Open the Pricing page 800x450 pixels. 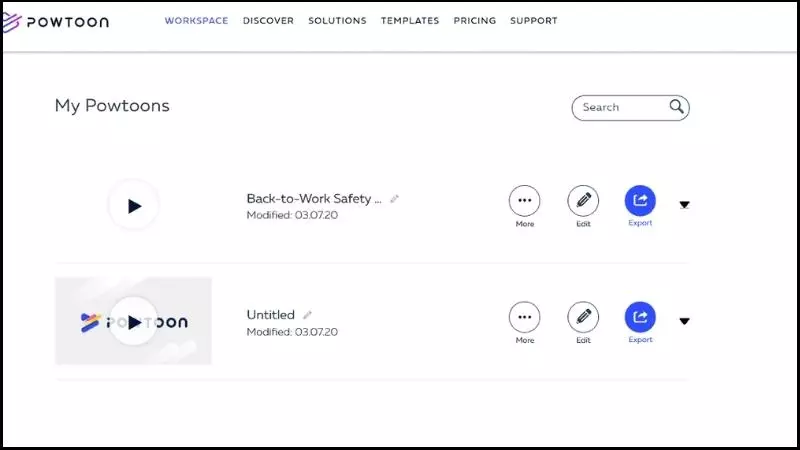(474, 21)
